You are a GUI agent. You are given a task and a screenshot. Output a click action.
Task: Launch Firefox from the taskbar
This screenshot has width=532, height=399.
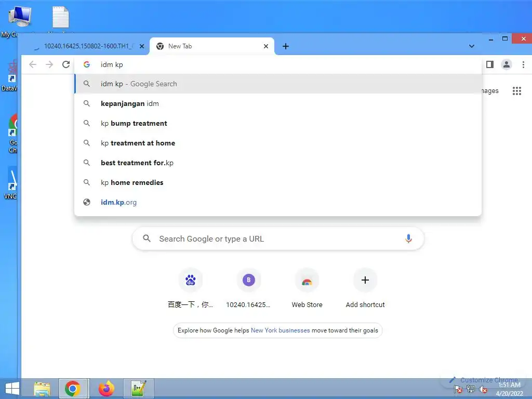click(107, 389)
